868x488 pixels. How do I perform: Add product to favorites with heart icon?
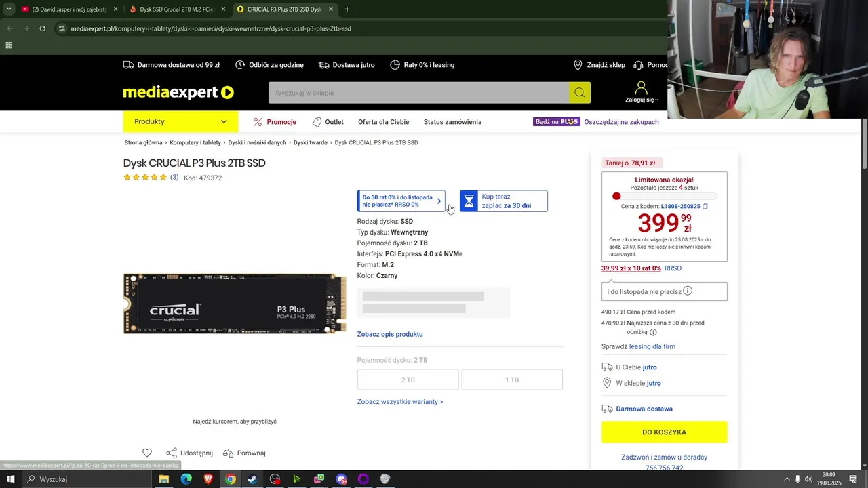click(147, 453)
